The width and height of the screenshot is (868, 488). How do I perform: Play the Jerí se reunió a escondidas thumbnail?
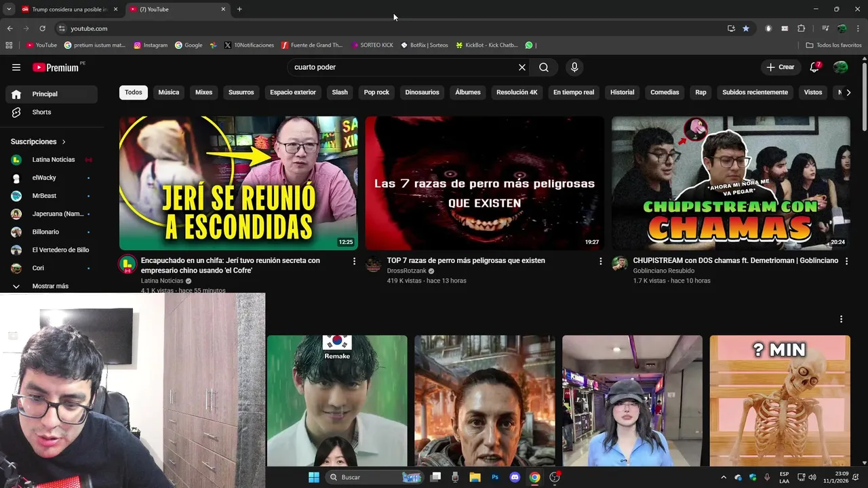tap(239, 183)
